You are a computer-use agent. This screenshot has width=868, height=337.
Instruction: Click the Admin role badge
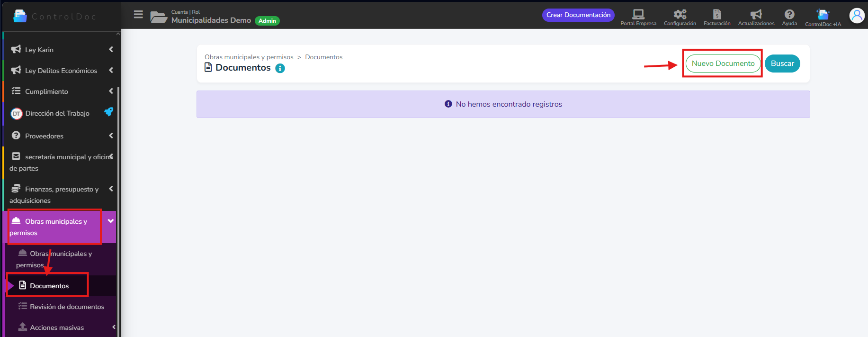267,21
